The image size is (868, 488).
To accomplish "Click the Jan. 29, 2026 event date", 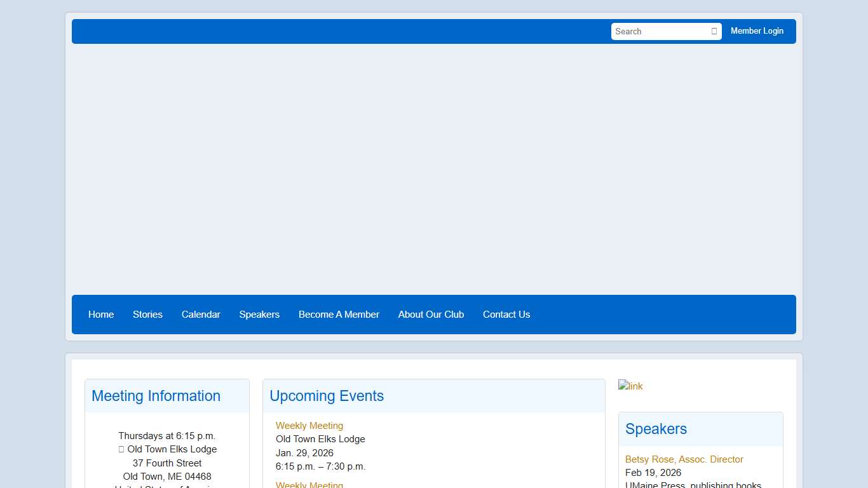I will click(304, 452).
